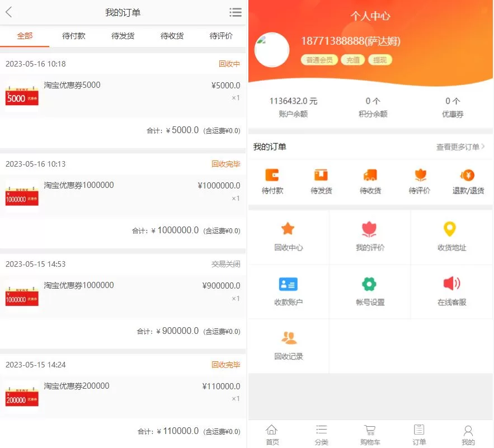This screenshot has height=448, width=494.
Task: Tap the 提现 withdraw button
Action: pyautogui.click(x=380, y=60)
